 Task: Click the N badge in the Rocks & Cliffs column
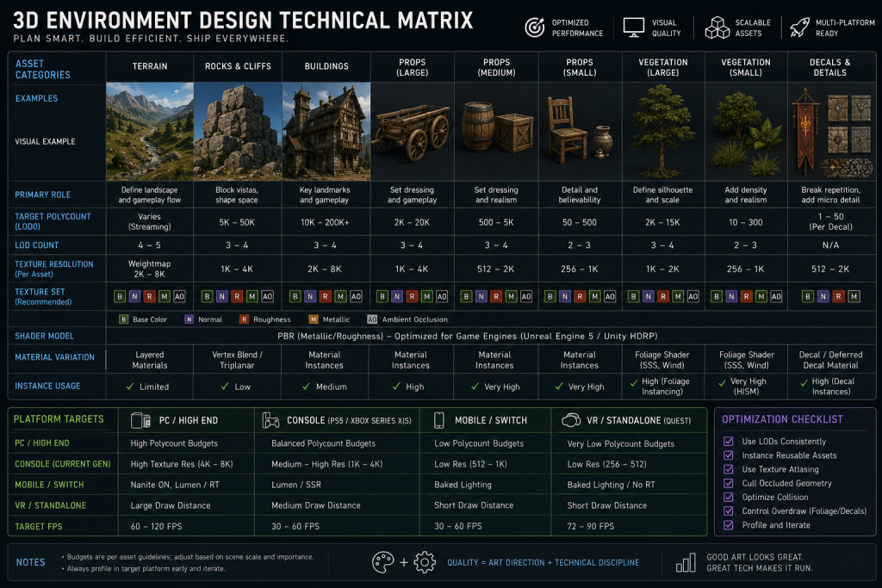point(222,296)
